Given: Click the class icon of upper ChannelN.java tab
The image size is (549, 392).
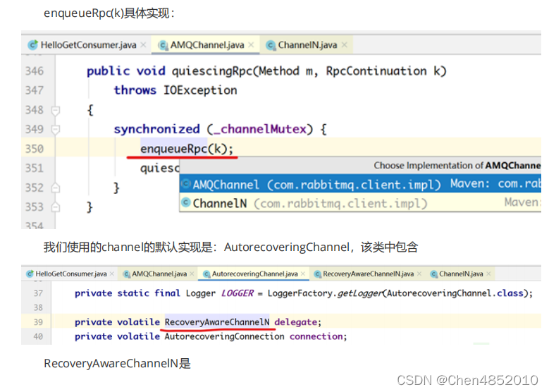Looking at the screenshot, I should pyautogui.click(x=271, y=45).
